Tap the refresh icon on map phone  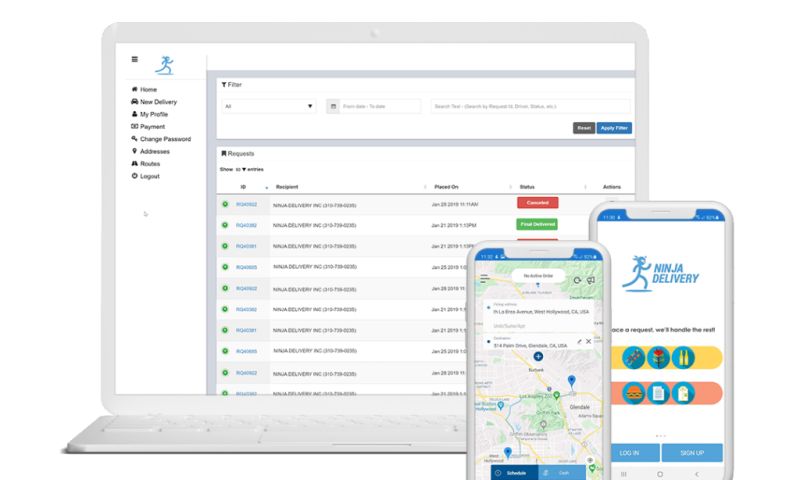[577, 281]
